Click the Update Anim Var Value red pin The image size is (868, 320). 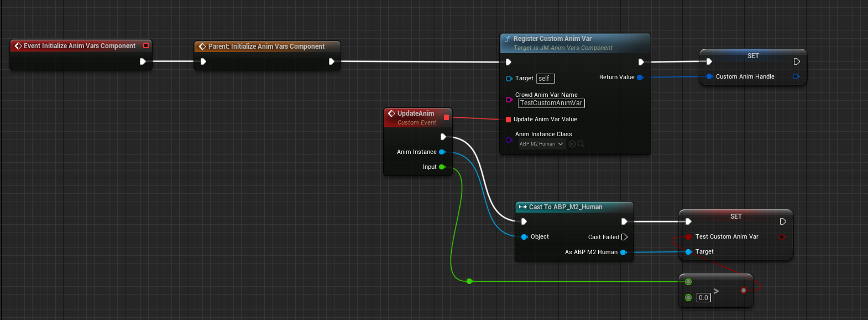pos(508,120)
